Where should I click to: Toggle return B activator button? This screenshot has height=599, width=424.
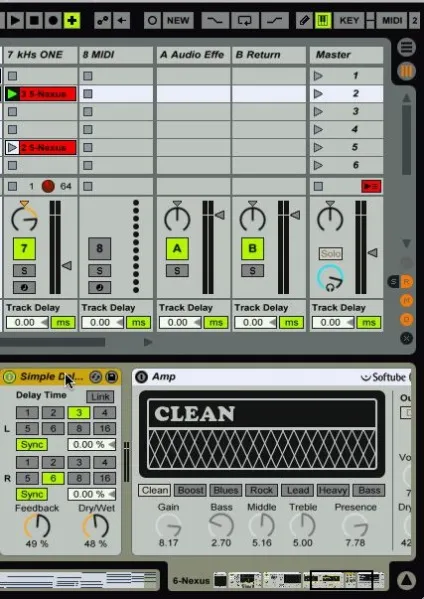coord(252,248)
